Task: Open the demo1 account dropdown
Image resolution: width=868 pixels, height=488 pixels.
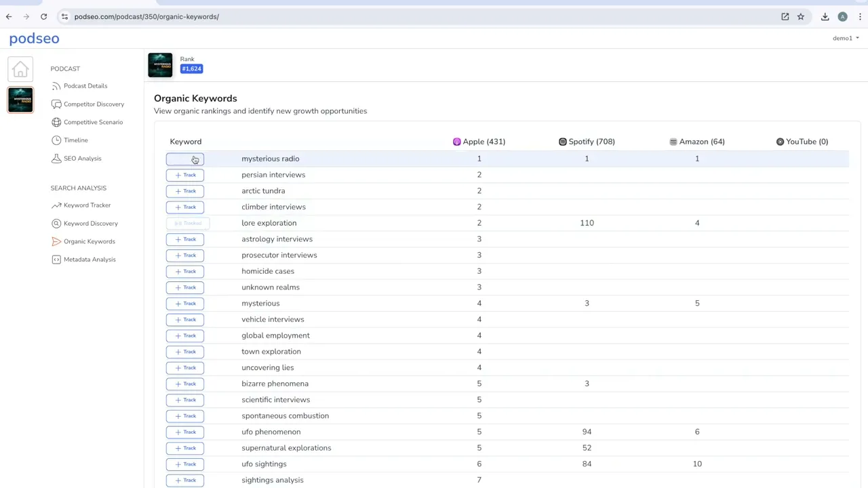Action: [845, 39]
